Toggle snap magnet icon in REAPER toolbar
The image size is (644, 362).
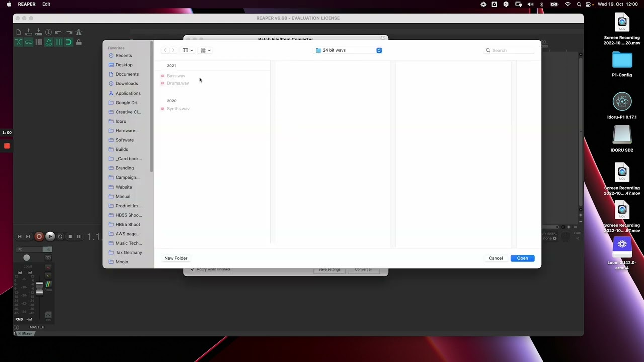[x=69, y=42]
